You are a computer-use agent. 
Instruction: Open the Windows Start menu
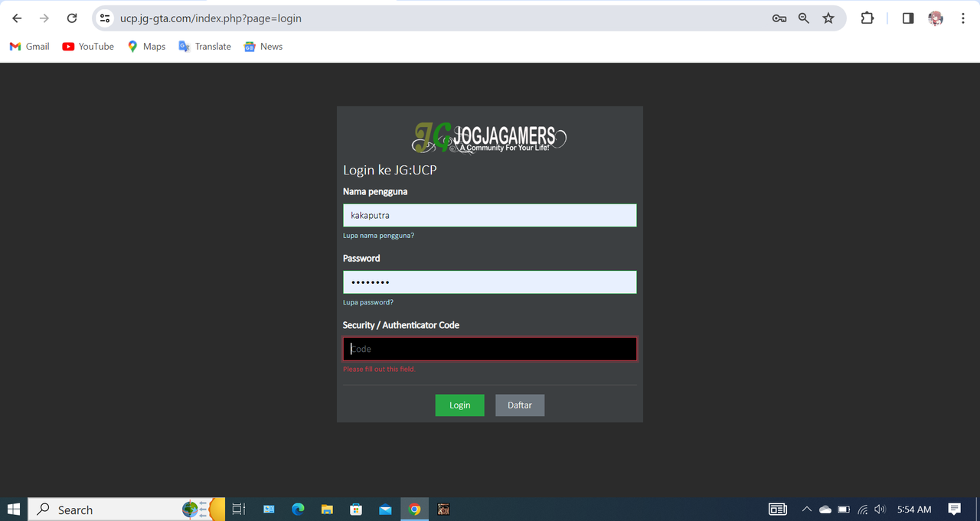13,510
